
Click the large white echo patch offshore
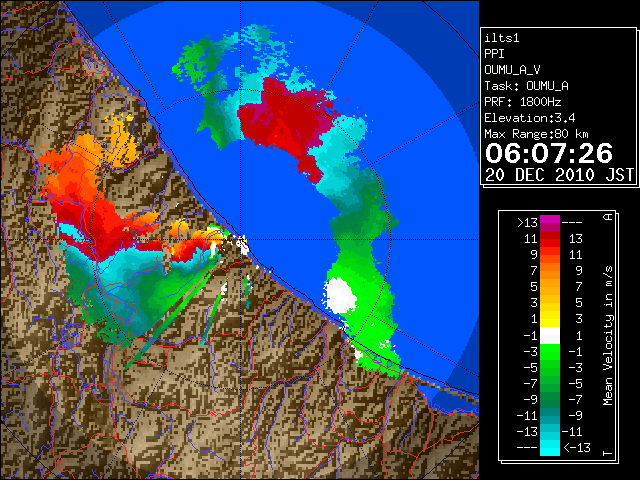(340, 295)
